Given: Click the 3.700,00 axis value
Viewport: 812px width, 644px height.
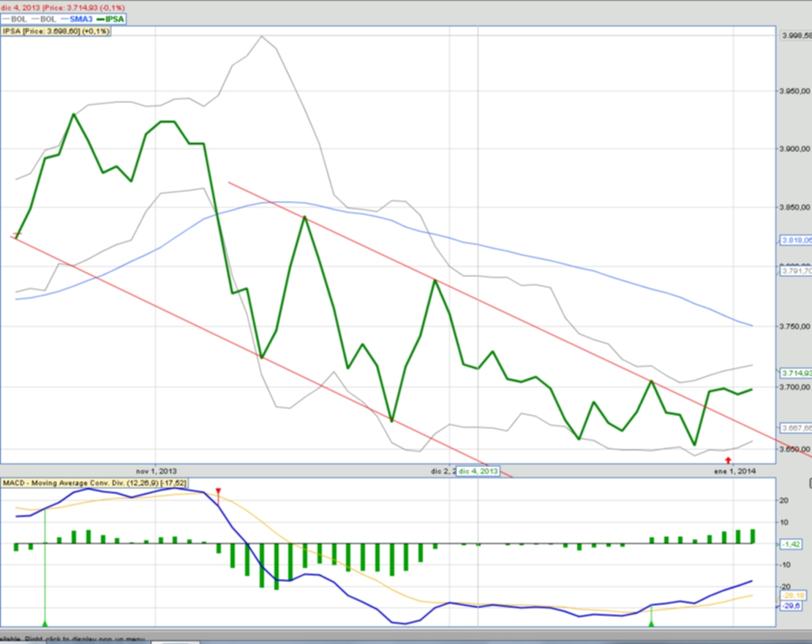Looking at the screenshot, I should 795,387.
